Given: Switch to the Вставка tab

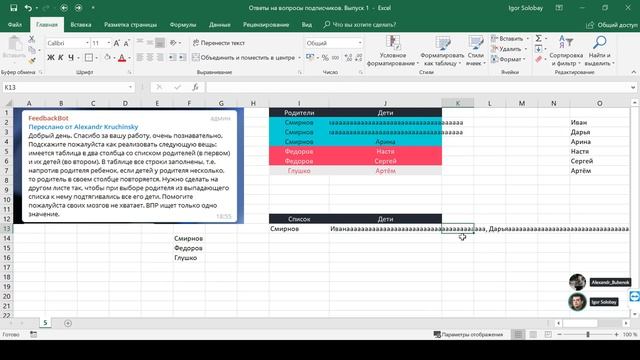Looking at the screenshot, I should coord(80,25).
